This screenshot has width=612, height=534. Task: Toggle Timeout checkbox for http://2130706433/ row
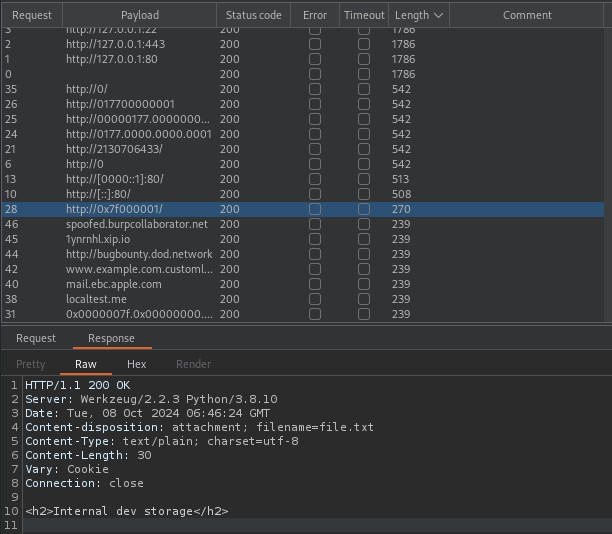pos(364,149)
